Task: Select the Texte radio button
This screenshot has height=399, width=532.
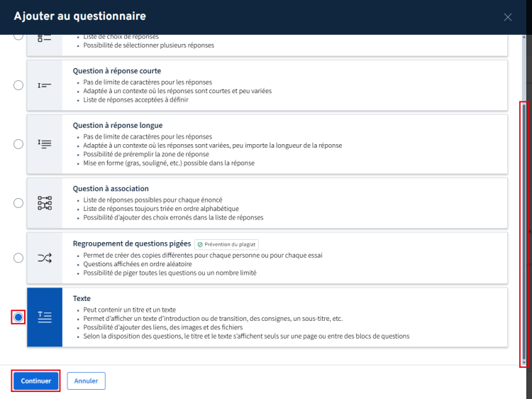Action: pos(18,317)
